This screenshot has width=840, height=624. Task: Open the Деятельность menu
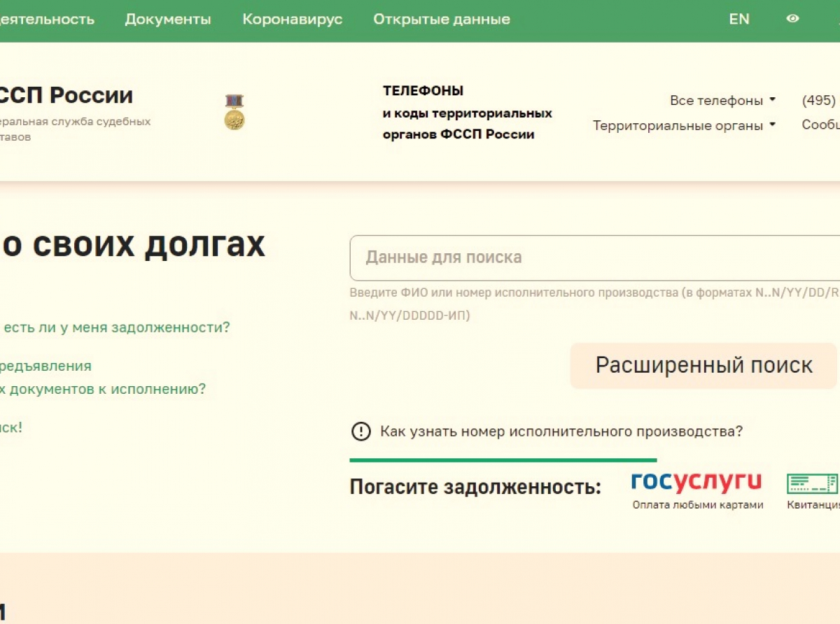point(48,19)
